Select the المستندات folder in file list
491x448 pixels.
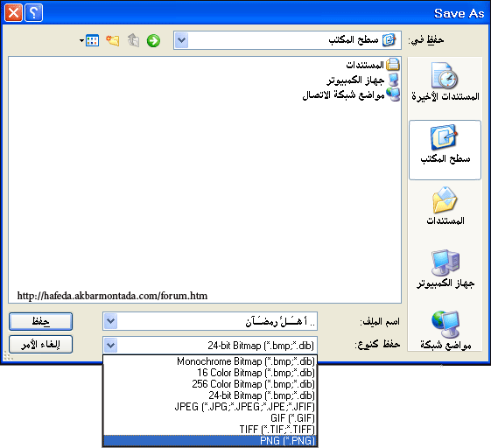pos(373,65)
